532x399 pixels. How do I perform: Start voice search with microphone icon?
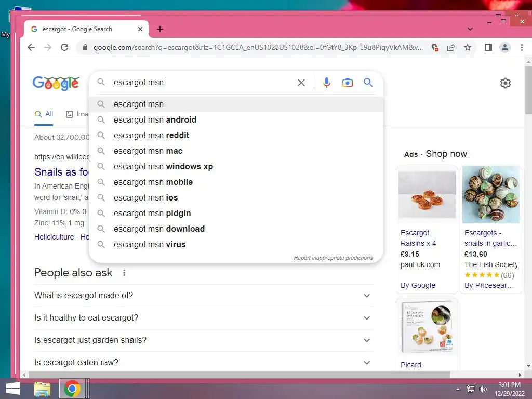coord(326,83)
